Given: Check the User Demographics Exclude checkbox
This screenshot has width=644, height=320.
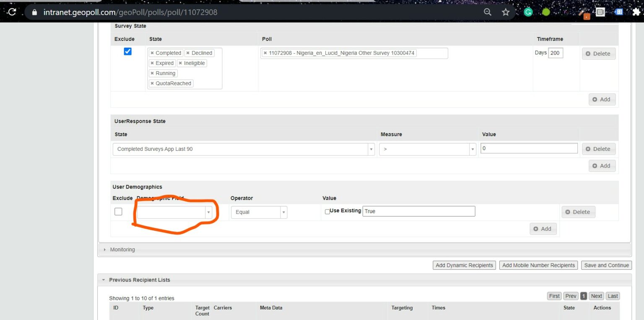Looking at the screenshot, I should coord(118,212).
